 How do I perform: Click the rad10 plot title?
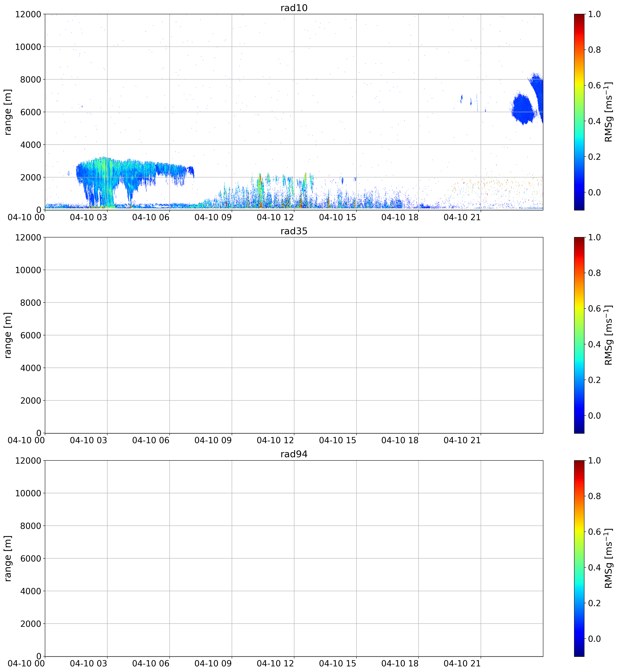(x=294, y=8)
